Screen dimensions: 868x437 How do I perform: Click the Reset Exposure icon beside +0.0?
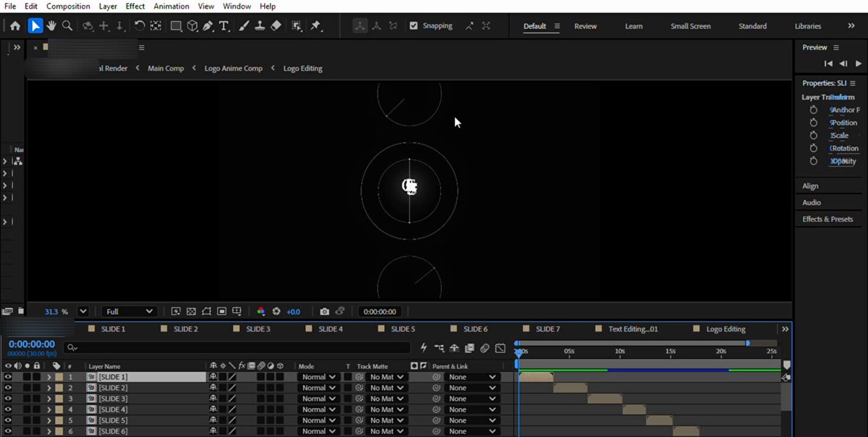(x=276, y=312)
